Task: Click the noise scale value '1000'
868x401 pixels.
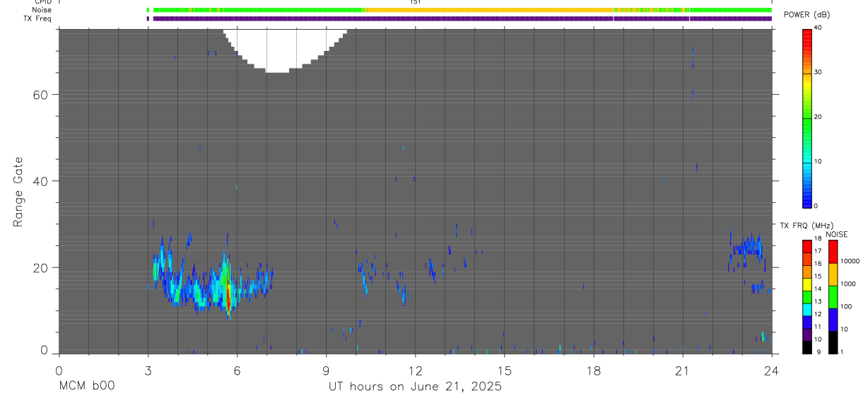Action: (x=848, y=284)
